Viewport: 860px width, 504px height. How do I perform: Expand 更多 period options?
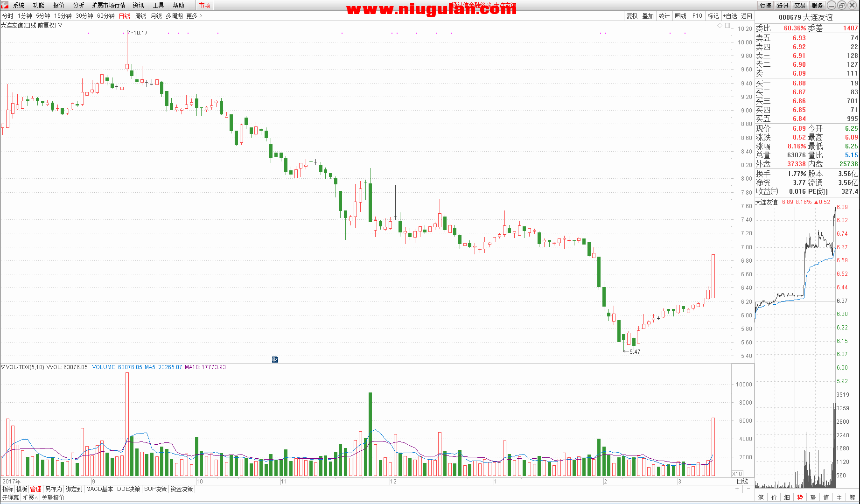click(194, 16)
